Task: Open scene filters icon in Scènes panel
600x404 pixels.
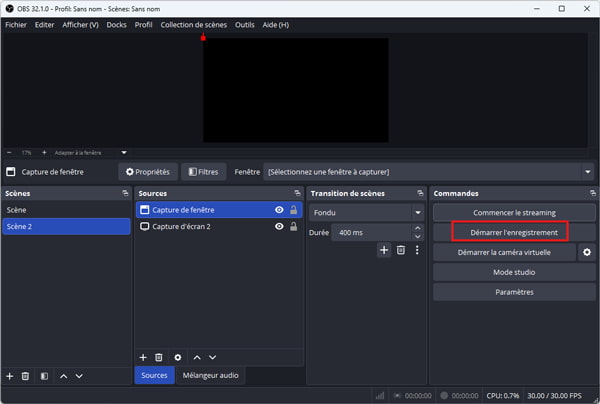Action: 43,376
